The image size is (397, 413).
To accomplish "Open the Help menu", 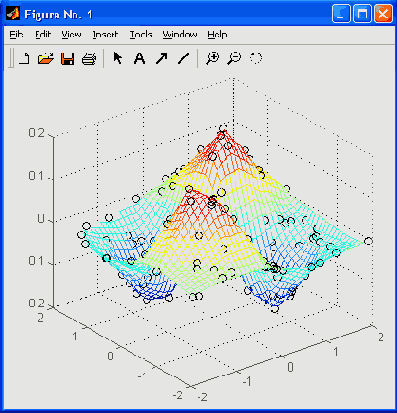I will tap(217, 35).
